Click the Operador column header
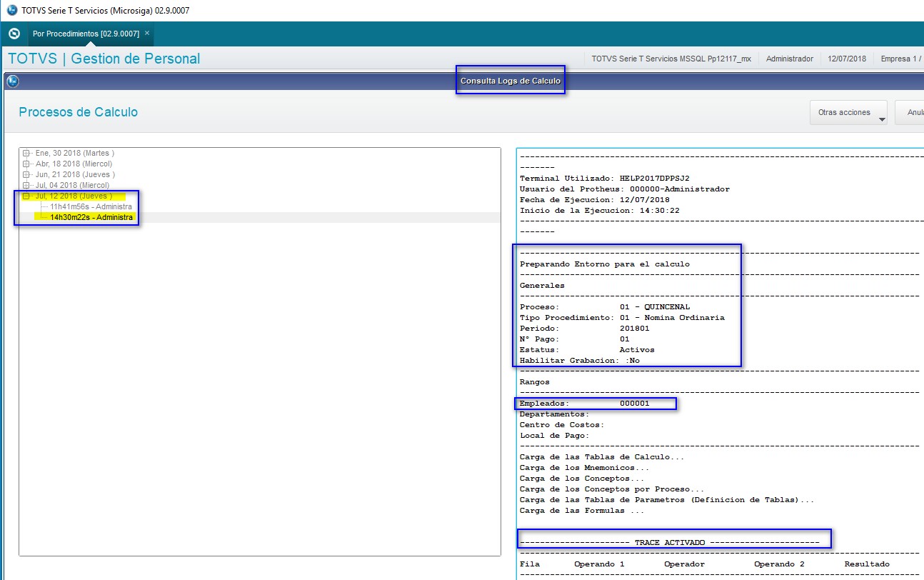The image size is (924, 580). [x=685, y=564]
